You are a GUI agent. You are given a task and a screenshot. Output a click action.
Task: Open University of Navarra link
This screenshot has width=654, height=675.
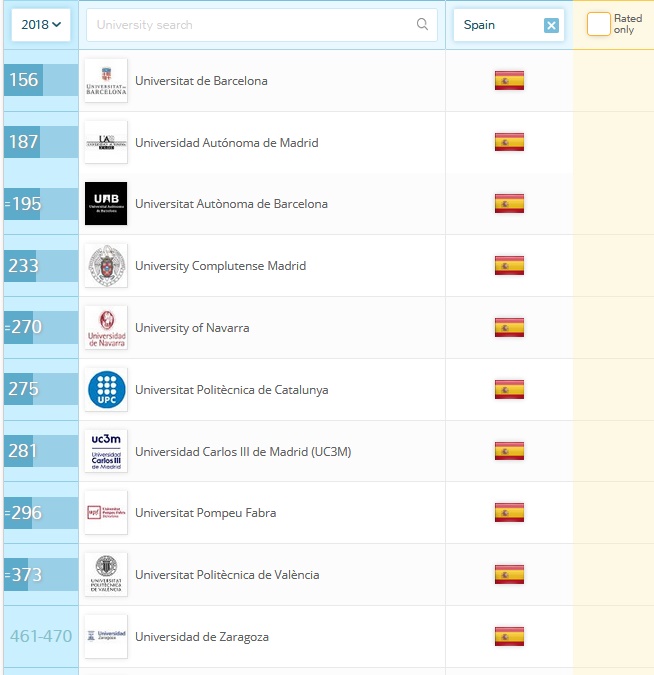tap(192, 328)
